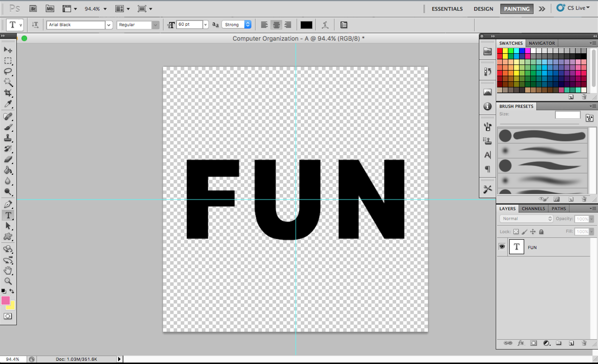Open the Navigator panel tab

tap(542, 43)
